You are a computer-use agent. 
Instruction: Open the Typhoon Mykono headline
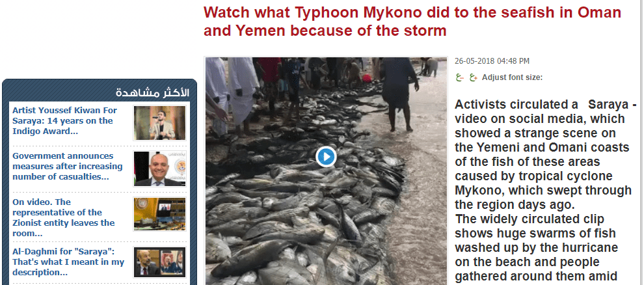pyautogui.click(x=412, y=21)
